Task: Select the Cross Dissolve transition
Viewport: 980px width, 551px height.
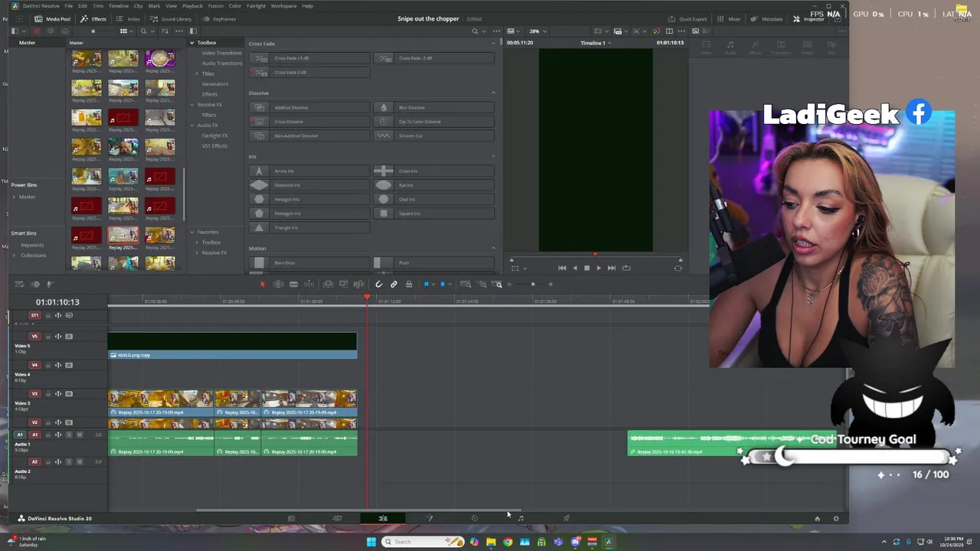Action: 309,122
